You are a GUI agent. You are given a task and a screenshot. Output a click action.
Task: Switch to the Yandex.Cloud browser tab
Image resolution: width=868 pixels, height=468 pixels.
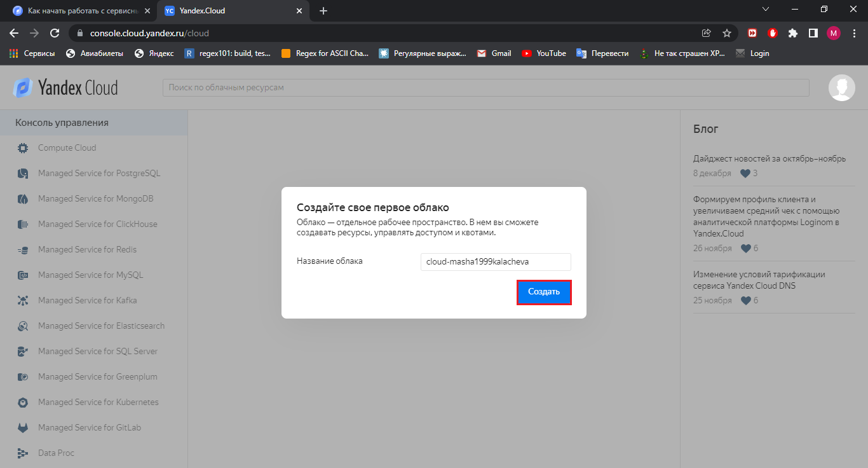click(233, 11)
